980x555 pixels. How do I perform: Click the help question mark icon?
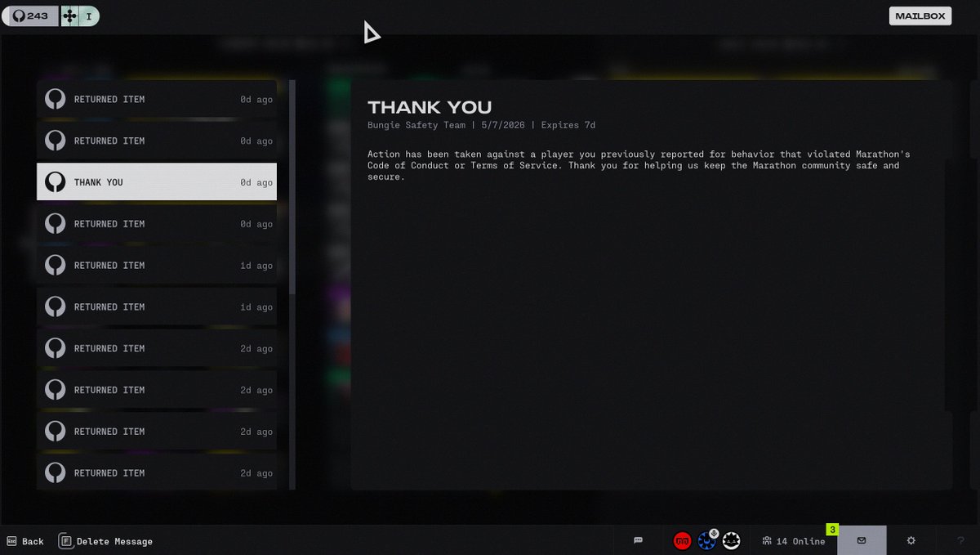tap(960, 540)
